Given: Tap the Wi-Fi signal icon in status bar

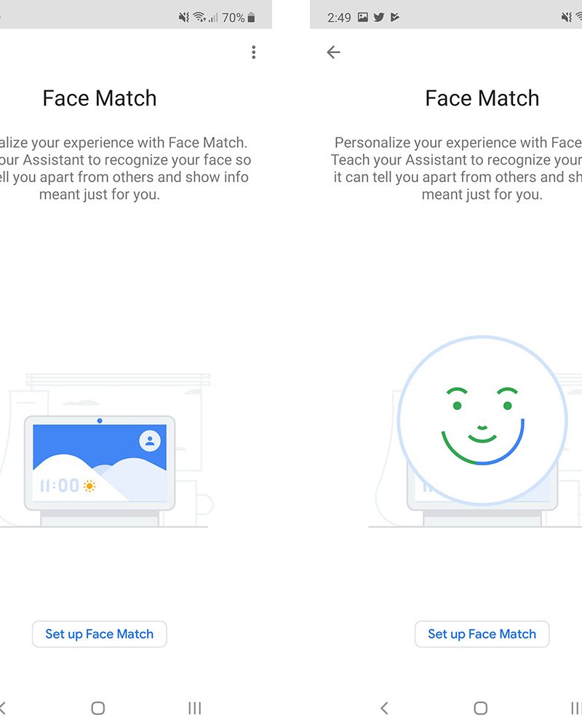Looking at the screenshot, I should 199,17.
